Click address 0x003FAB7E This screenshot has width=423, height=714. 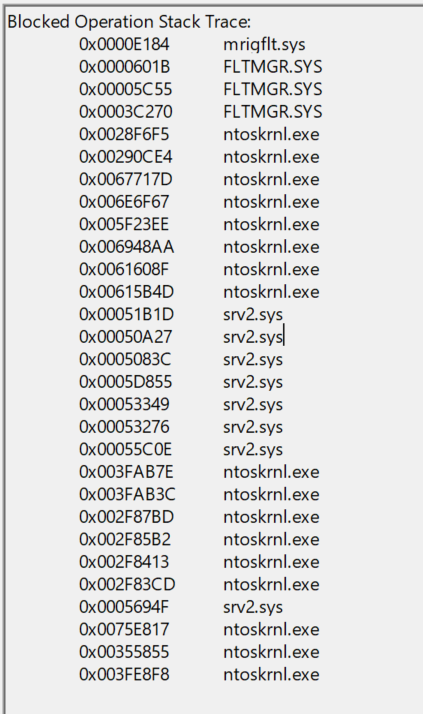coord(126,472)
